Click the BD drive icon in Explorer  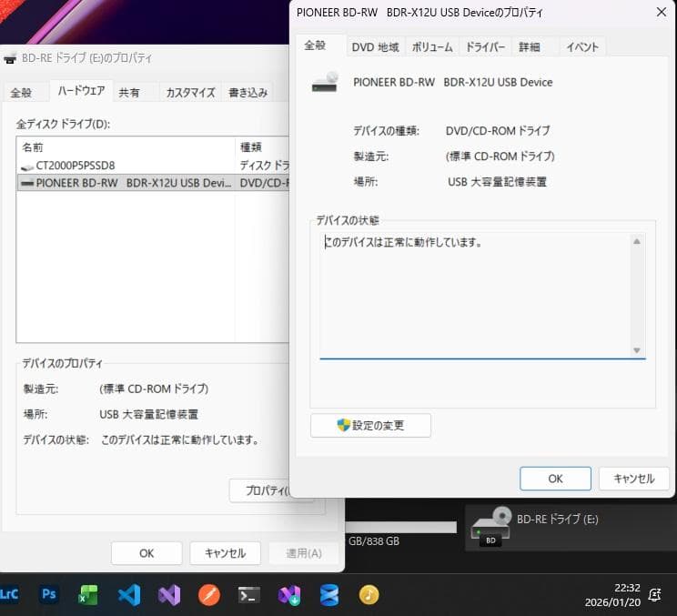click(490, 527)
